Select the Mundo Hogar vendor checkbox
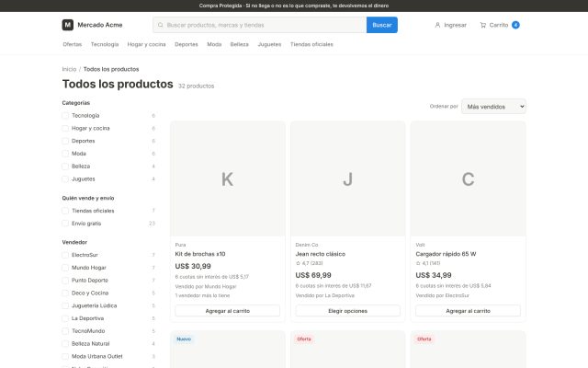 pos(65,268)
